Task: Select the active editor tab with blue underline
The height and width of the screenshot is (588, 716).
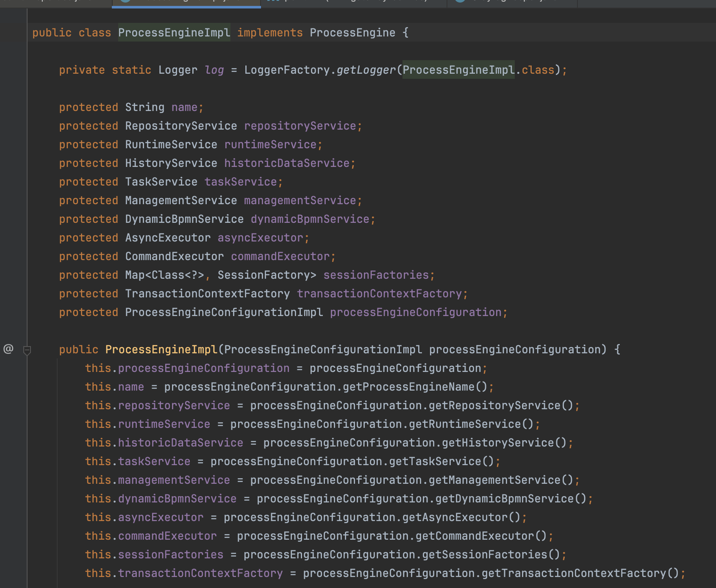Action: [x=186, y=3]
